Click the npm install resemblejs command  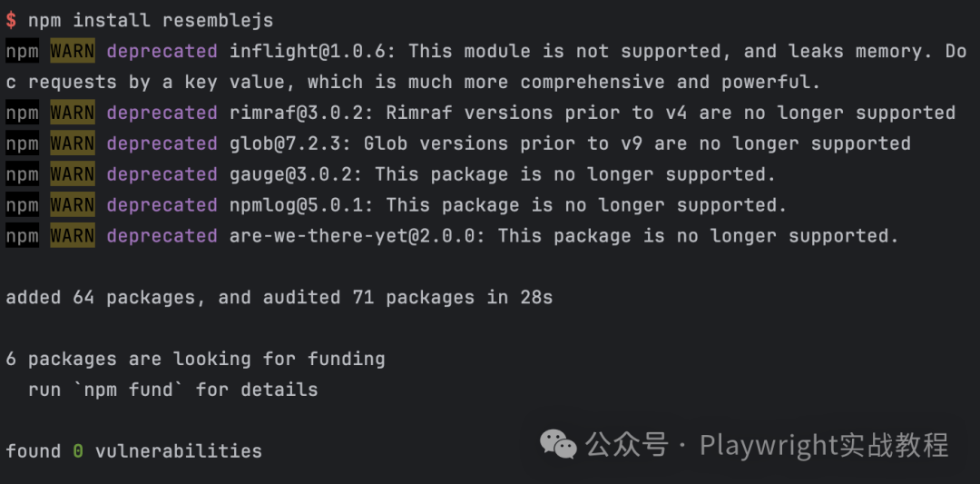coord(151,21)
